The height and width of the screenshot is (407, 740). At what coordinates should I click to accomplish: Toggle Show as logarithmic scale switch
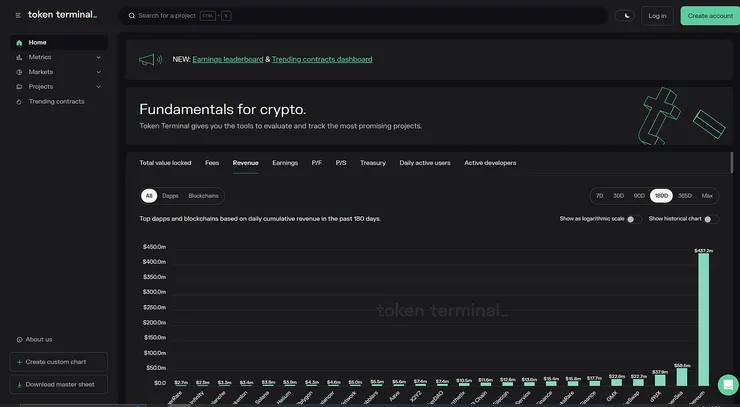click(x=634, y=219)
